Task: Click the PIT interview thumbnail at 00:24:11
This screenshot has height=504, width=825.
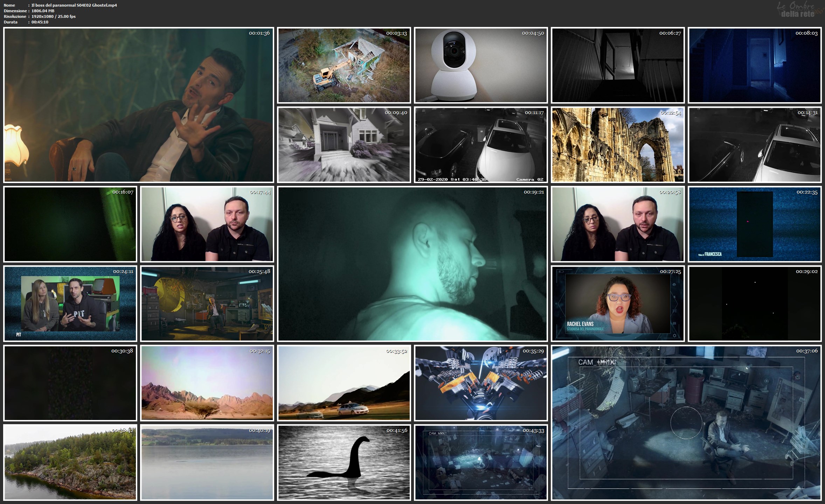Action: [x=70, y=303]
